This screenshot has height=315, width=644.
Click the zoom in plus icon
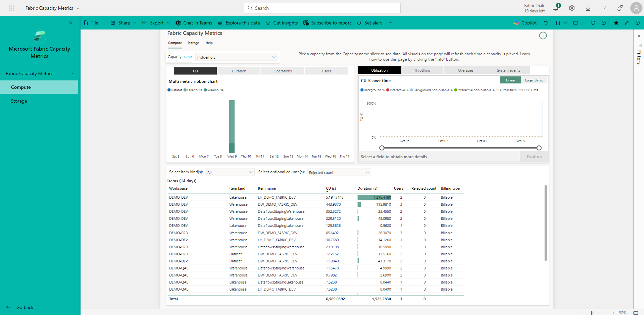point(613,313)
